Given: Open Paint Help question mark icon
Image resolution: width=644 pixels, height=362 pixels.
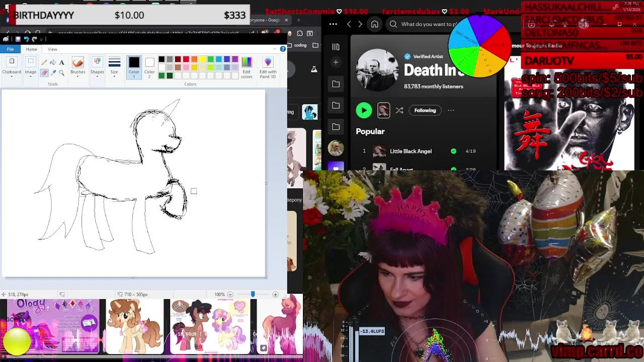Looking at the screenshot, I should click(283, 49).
